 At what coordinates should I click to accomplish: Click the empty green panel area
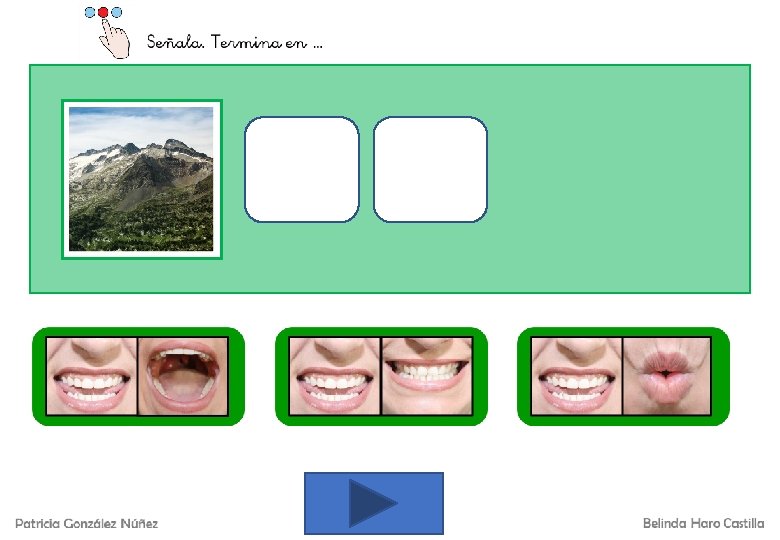(x=617, y=179)
